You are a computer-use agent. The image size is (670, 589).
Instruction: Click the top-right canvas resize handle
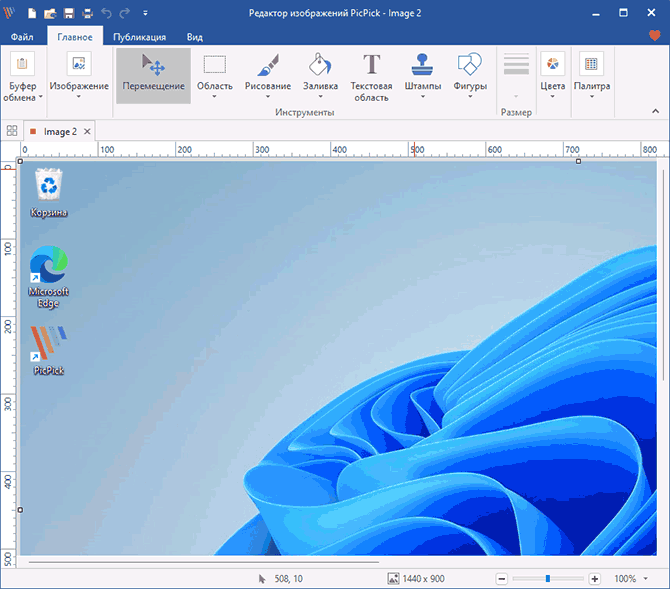tap(579, 161)
